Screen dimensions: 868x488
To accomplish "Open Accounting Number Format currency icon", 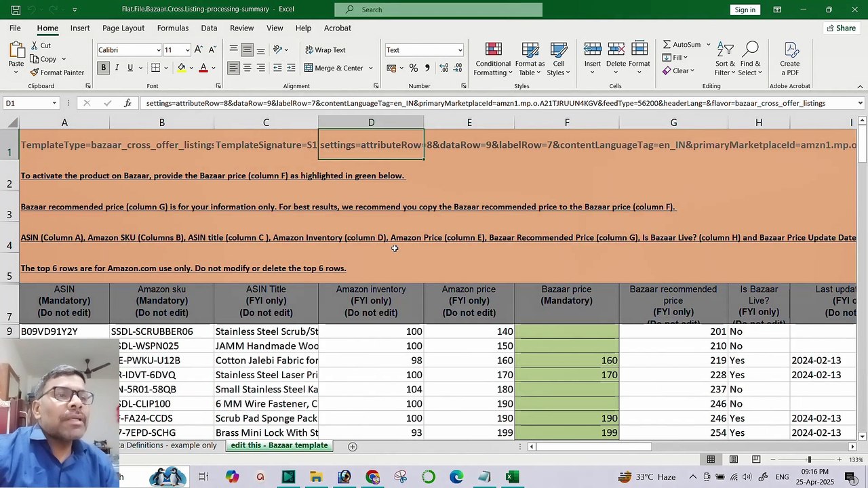I will point(393,68).
